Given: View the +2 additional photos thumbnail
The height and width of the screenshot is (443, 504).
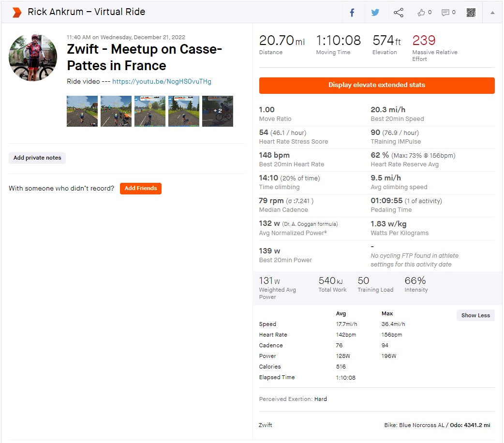Looking at the screenshot, I should pos(218,111).
